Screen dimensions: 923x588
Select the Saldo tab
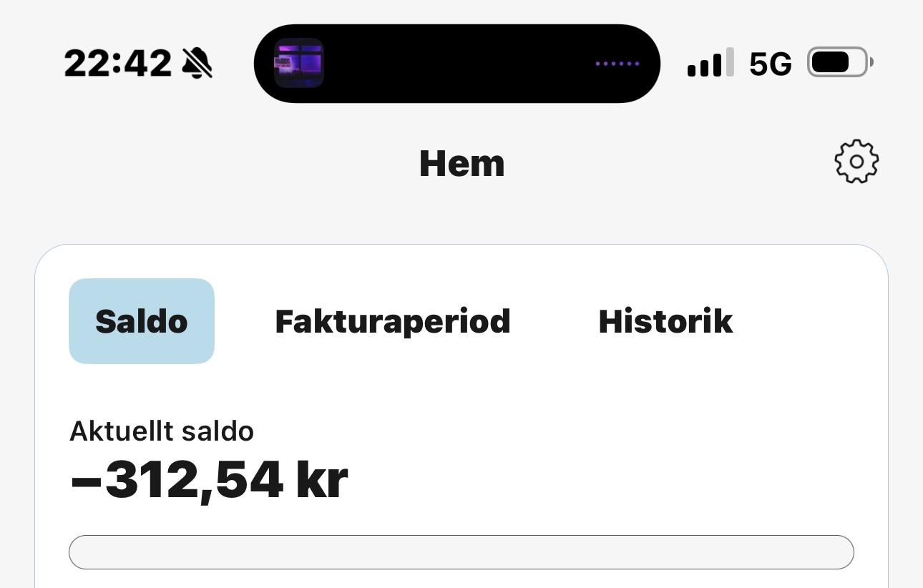[x=142, y=321]
